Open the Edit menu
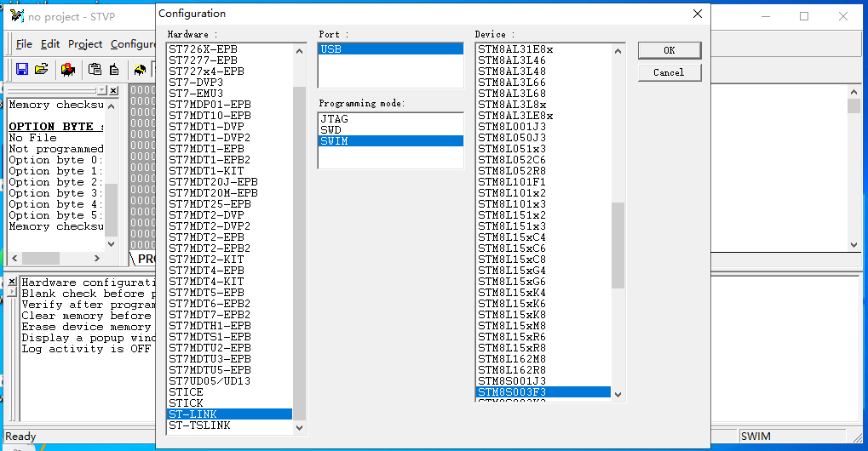The height and width of the screenshot is (451, 868). tap(49, 44)
